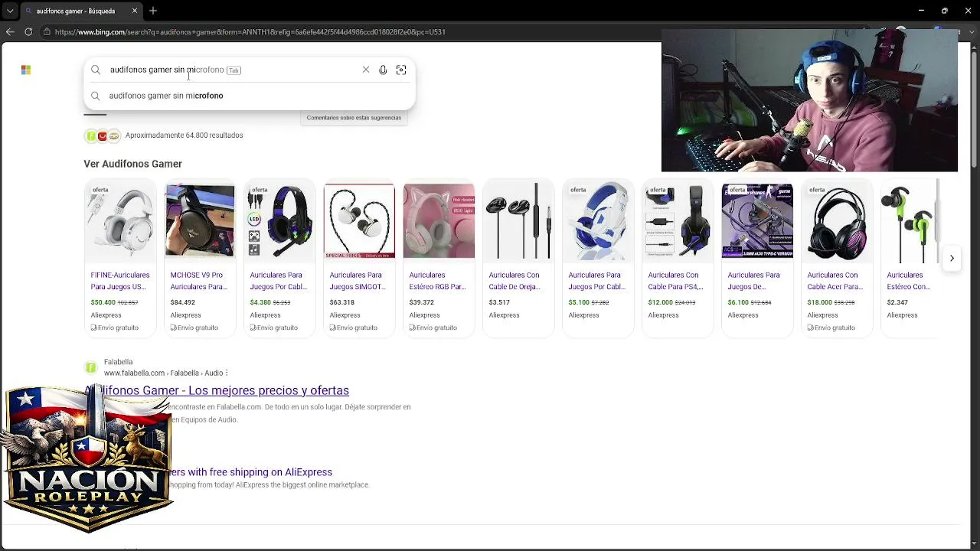Image resolution: width=980 pixels, height=551 pixels.
Task: Click the 'Ver Audifonos Gamer' heading
Action: click(133, 164)
